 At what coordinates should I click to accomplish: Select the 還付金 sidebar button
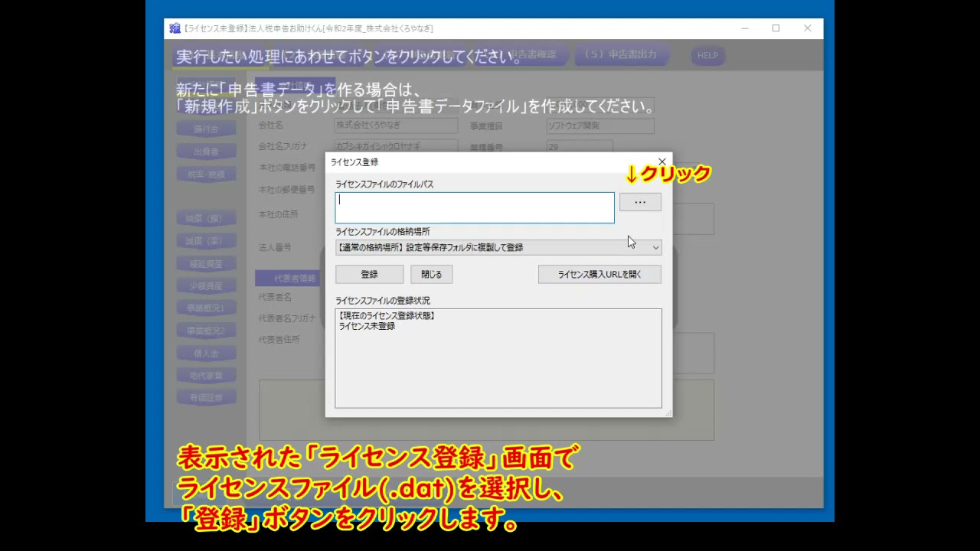coord(206,129)
